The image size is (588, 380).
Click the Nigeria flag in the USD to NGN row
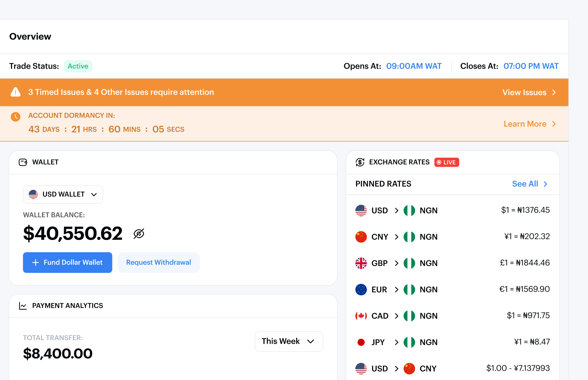tap(409, 211)
